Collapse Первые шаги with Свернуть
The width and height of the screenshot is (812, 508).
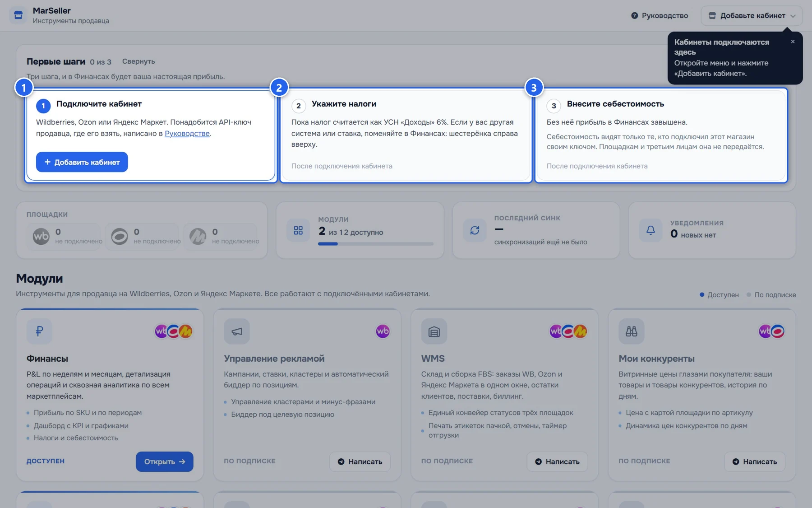pos(138,61)
